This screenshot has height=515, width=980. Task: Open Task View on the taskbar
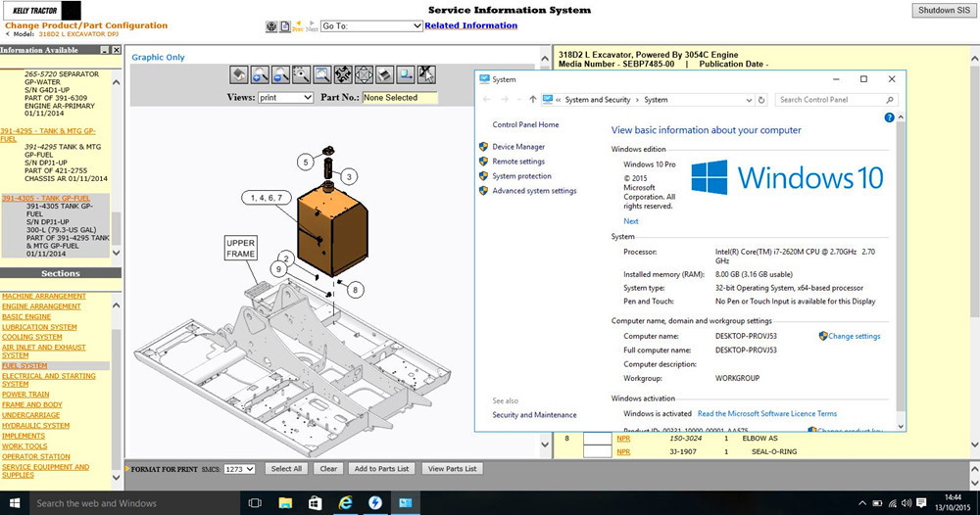pyautogui.click(x=255, y=503)
